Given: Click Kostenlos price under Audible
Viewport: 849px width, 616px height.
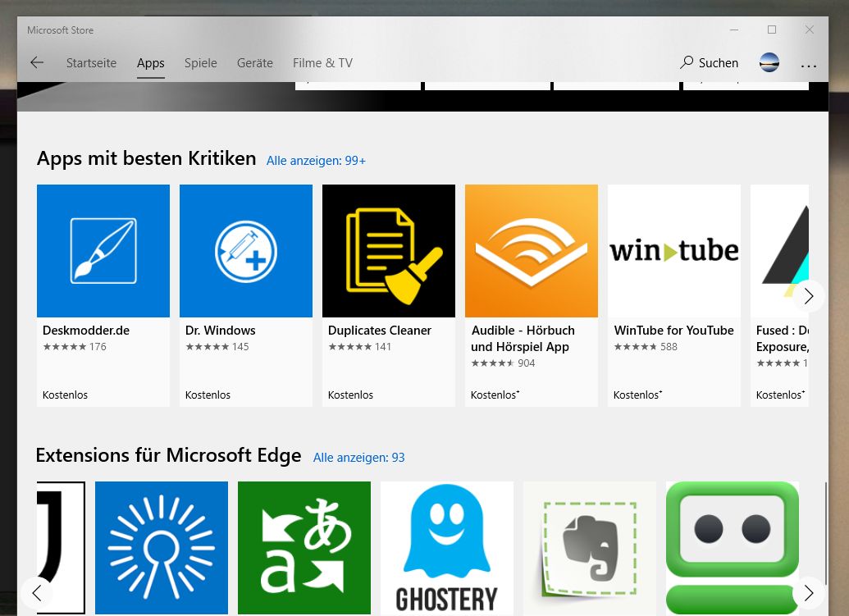Looking at the screenshot, I should (495, 395).
